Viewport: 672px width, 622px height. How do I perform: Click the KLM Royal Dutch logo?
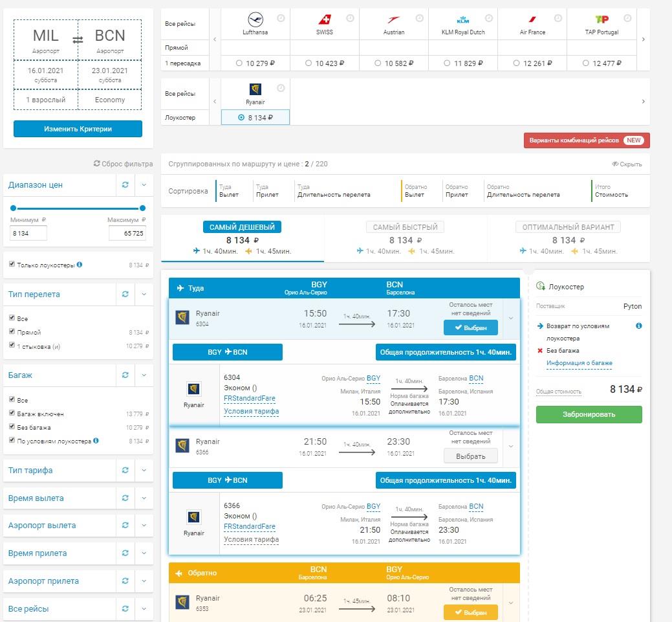pyautogui.click(x=463, y=19)
